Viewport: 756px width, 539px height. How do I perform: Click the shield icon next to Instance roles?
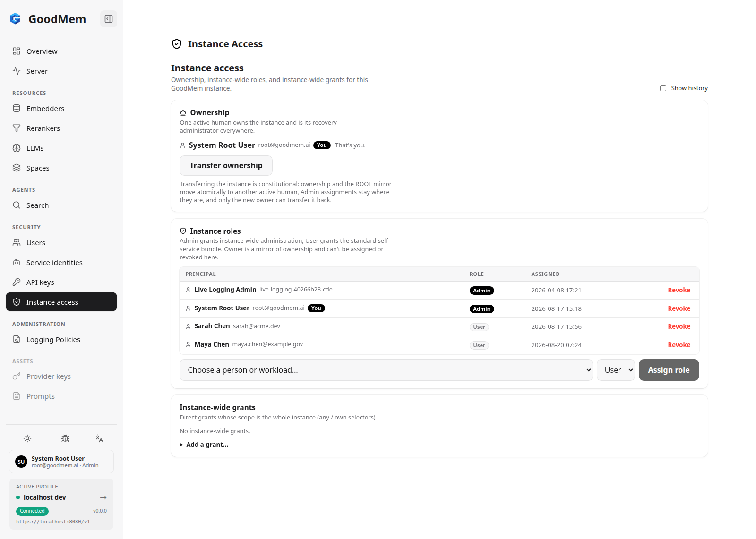tap(183, 231)
